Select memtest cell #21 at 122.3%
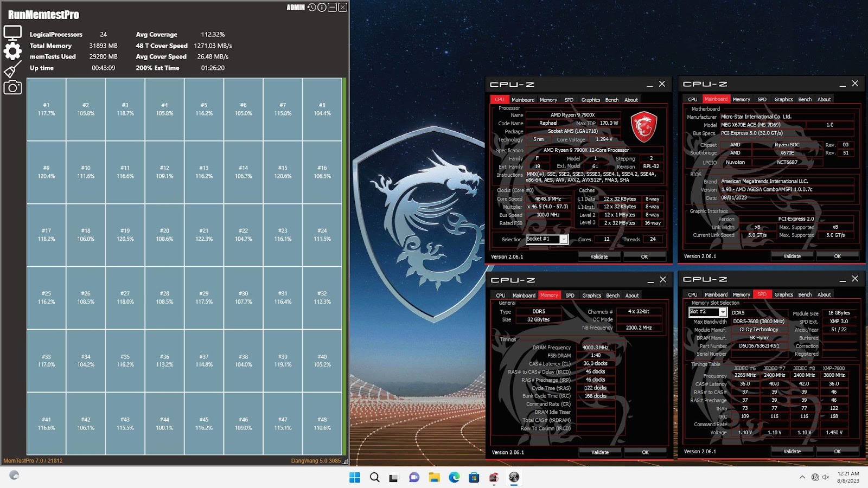The width and height of the screenshot is (868, 488). pyautogui.click(x=204, y=235)
